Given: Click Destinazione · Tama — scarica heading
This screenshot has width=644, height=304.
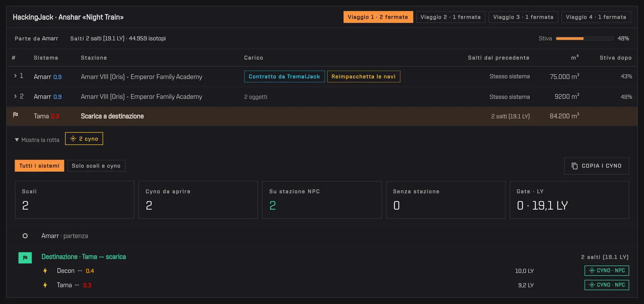Looking at the screenshot, I should click(x=84, y=257).
